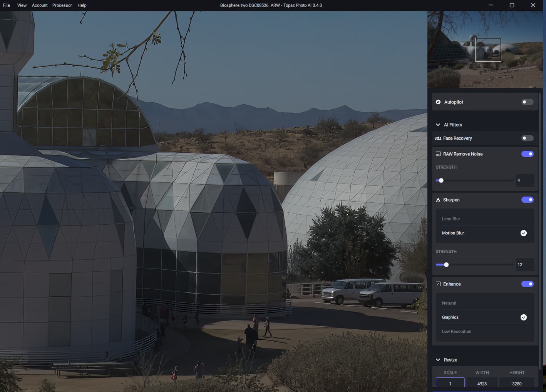Open the Processor menu
The height and width of the screenshot is (392, 546).
click(62, 5)
